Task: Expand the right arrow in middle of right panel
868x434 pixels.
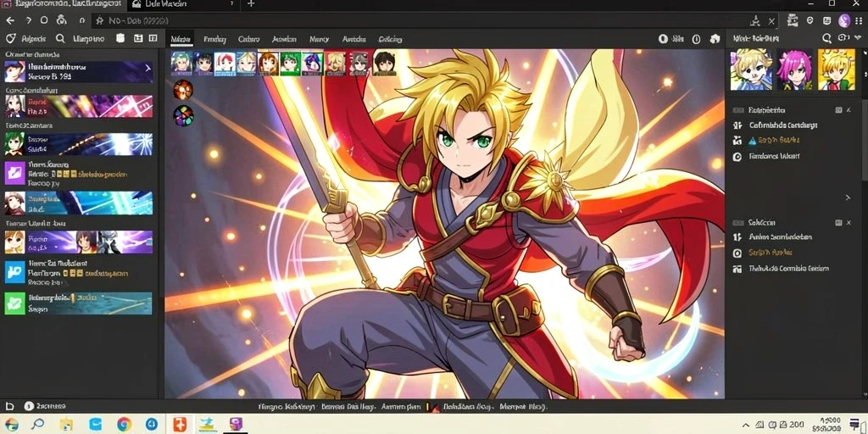Action: click(848, 198)
